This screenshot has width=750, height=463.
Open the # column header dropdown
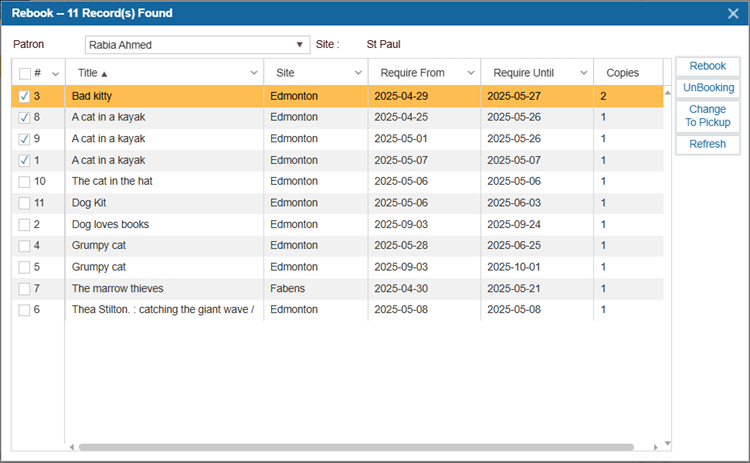pyautogui.click(x=55, y=73)
